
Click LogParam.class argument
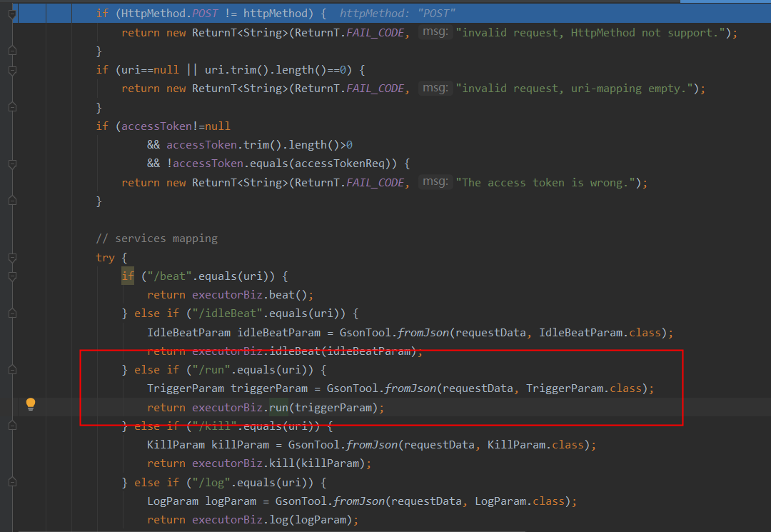pos(519,501)
